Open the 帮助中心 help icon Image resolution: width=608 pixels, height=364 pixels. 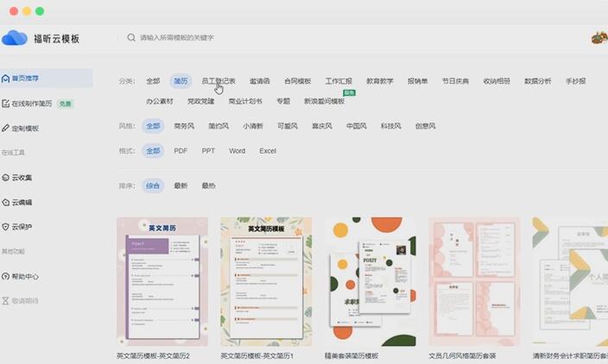[x=6, y=277]
